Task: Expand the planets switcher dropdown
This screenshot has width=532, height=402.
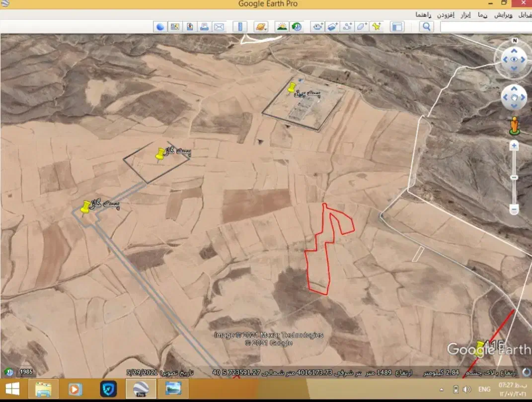Action: 261,27
